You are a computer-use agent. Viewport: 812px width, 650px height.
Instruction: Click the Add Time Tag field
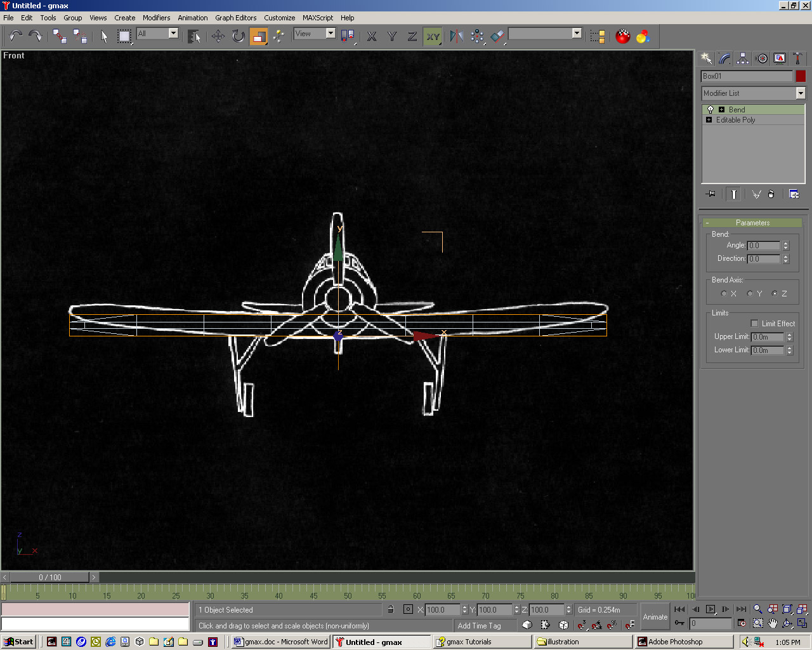coord(480,626)
